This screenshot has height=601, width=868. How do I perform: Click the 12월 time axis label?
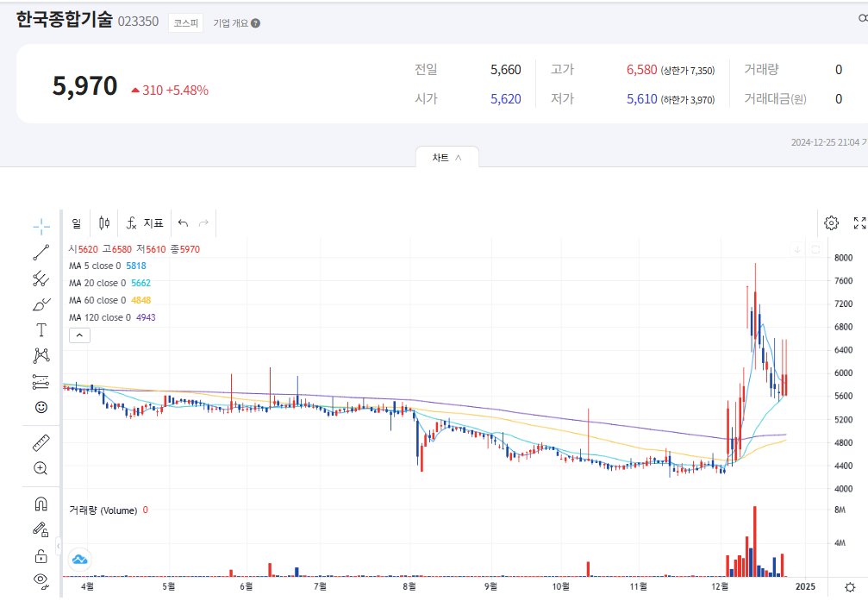(720, 586)
